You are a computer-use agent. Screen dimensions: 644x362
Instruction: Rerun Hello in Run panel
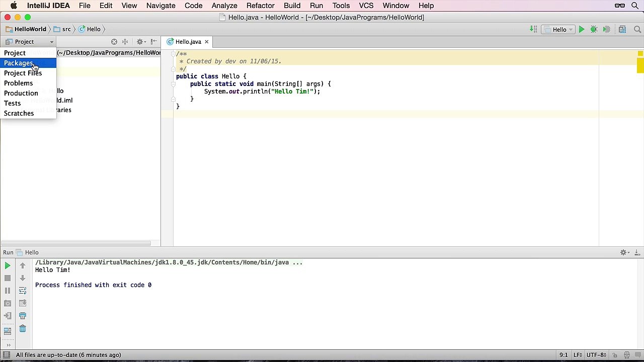[8, 265]
